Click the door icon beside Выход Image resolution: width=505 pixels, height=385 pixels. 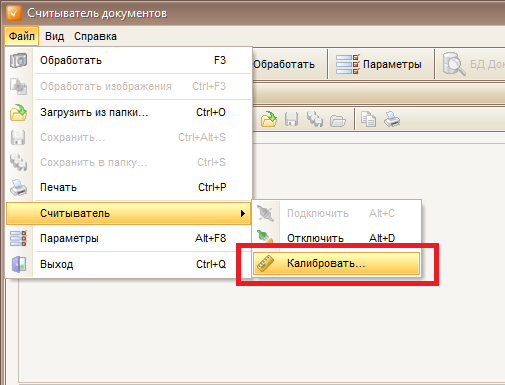click(x=18, y=264)
